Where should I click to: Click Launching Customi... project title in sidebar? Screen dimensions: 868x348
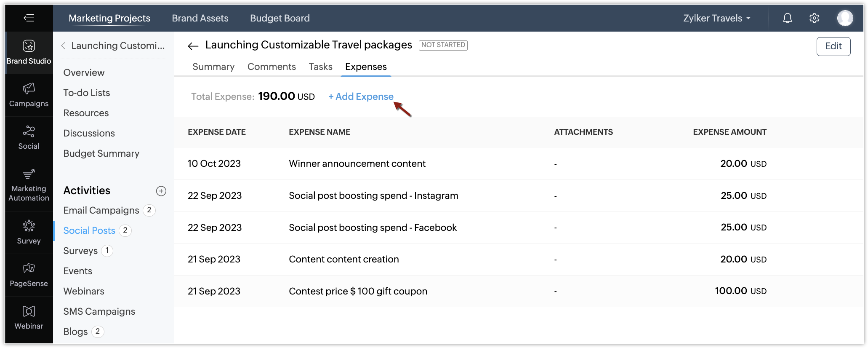[118, 46]
